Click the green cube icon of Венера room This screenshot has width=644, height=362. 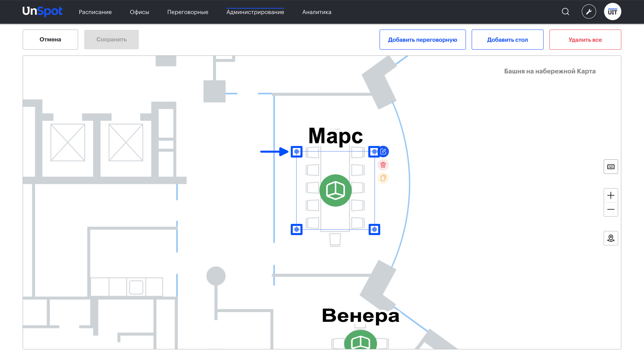coord(360,340)
